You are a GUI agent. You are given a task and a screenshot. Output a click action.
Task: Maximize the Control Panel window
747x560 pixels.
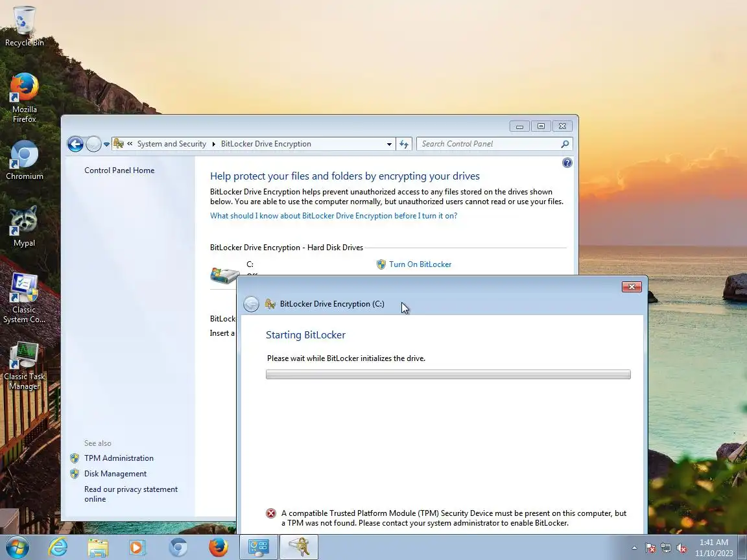coord(541,126)
